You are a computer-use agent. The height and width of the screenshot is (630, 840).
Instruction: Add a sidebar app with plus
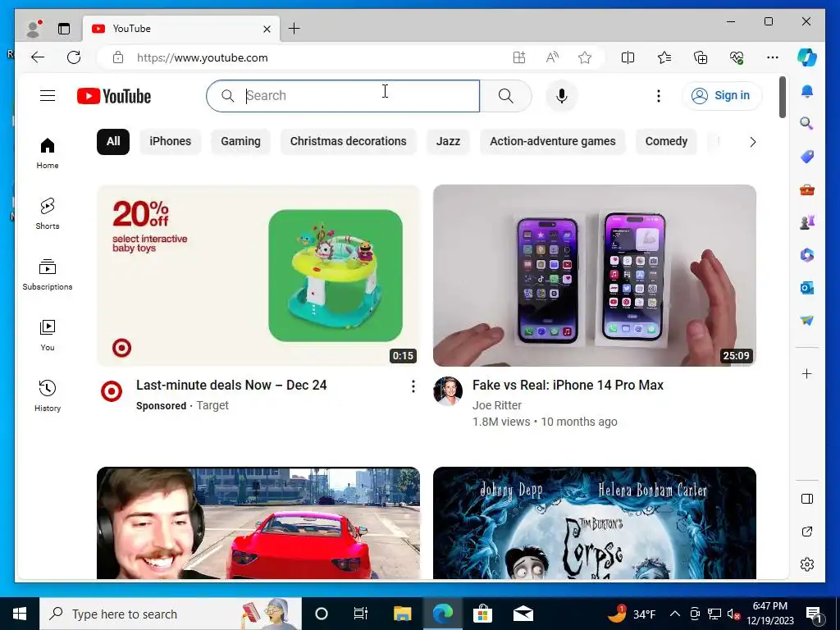[807, 373]
